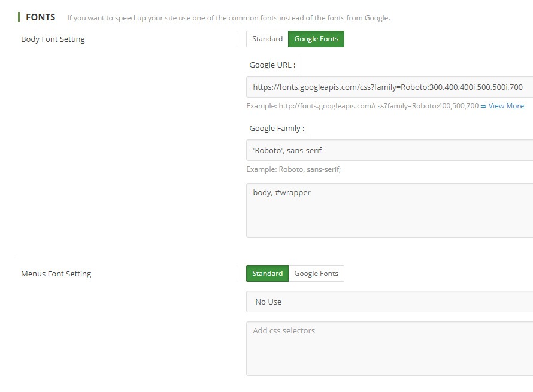The height and width of the screenshot is (392, 533).
Task: Switch Menus Font Setting to Google Fonts
Action: click(x=316, y=274)
